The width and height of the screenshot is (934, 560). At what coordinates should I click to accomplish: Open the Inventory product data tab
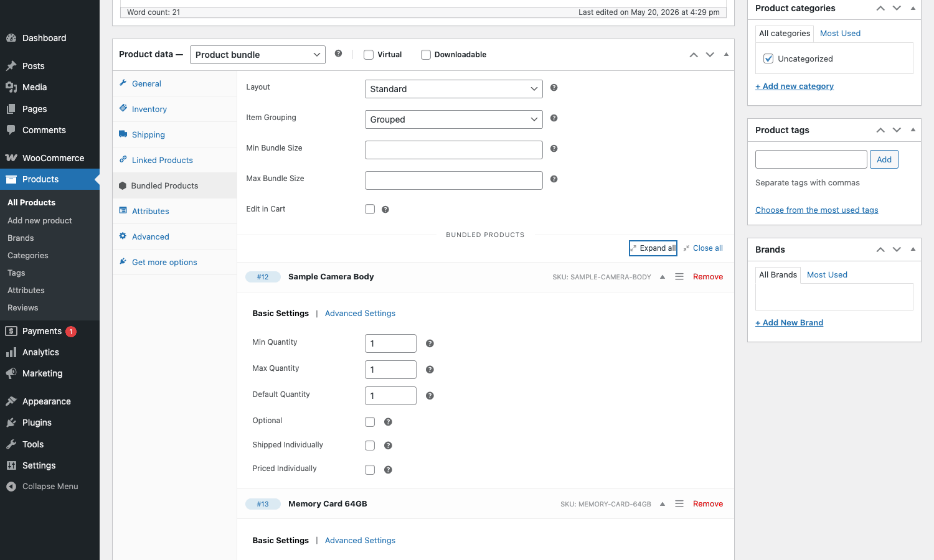coord(149,109)
